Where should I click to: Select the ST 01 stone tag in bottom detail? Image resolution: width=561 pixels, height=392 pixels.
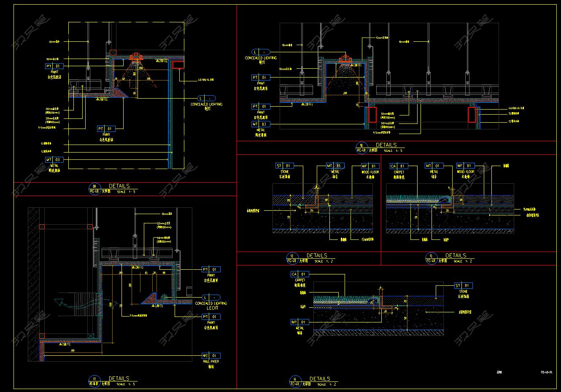tap(463, 286)
